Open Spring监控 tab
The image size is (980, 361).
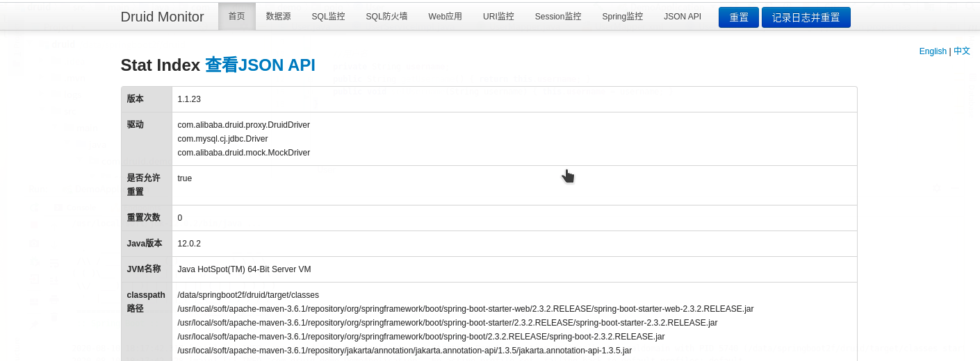point(622,17)
